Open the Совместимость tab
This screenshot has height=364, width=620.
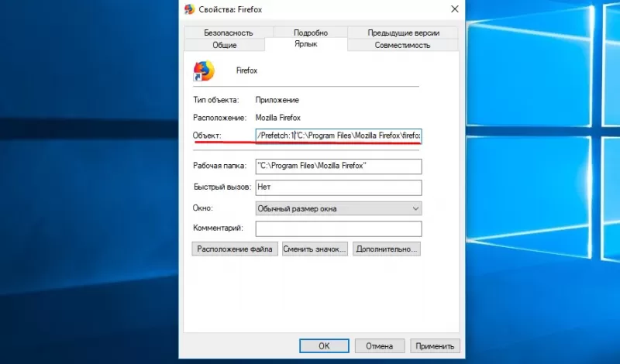pyautogui.click(x=402, y=45)
